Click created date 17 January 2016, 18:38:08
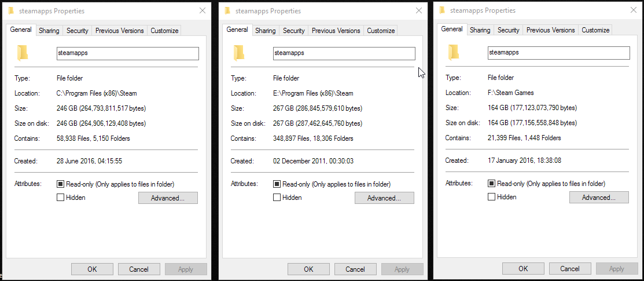This screenshot has height=281, width=644. (x=524, y=160)
